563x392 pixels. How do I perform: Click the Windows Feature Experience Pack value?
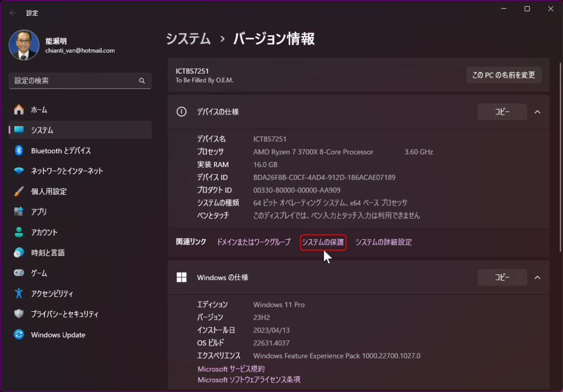337,356
